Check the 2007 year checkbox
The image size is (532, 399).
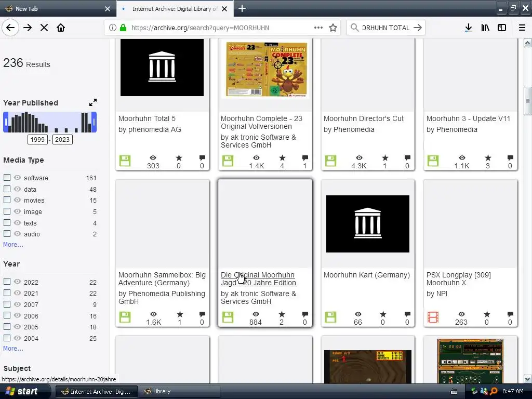click(7, 304)
